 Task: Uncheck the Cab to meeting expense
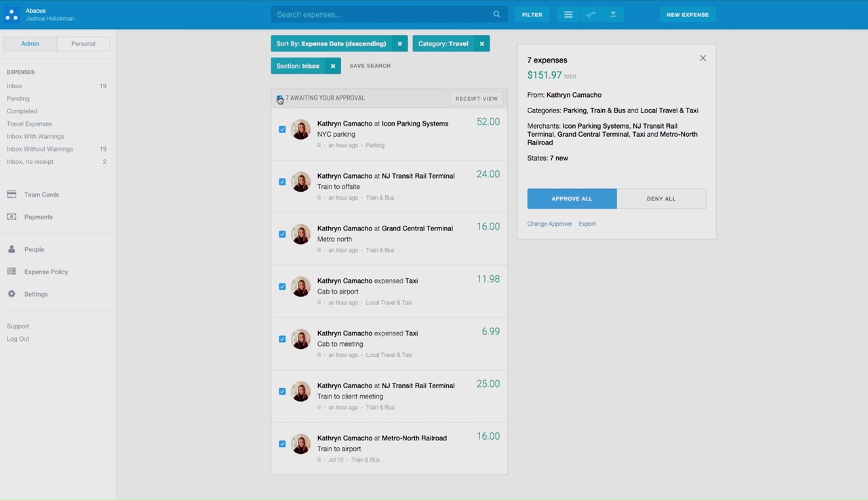click(282, 339)
